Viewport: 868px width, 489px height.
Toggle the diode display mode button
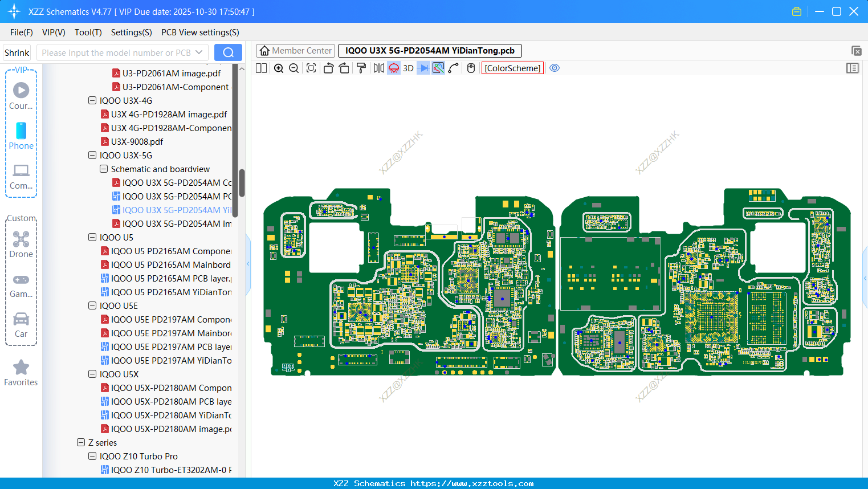point(423,68)
